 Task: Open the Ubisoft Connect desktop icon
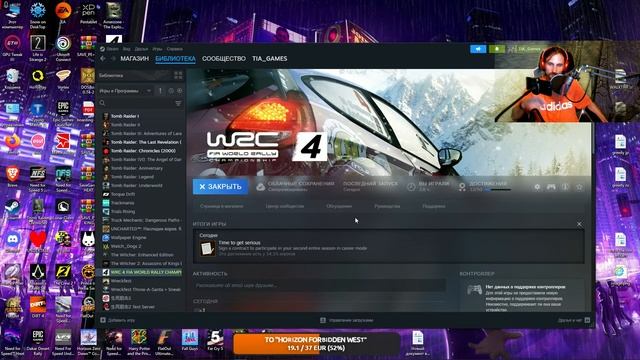pos(63,47)
